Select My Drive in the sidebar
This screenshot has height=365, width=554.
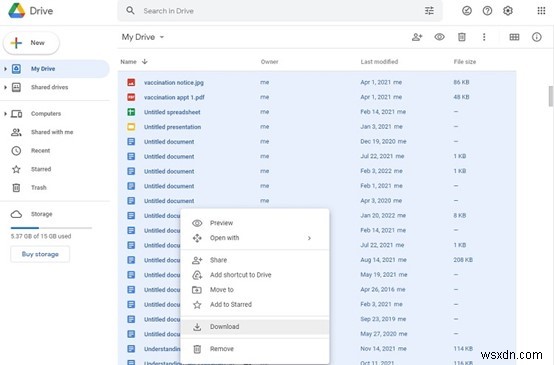(x=43, y=69)
